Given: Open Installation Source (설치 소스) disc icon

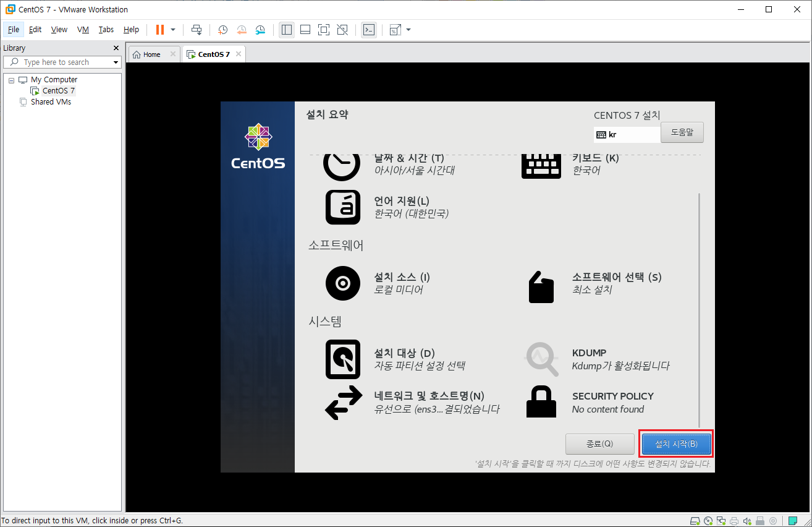Looking at the screenshot, I should 342,283.
